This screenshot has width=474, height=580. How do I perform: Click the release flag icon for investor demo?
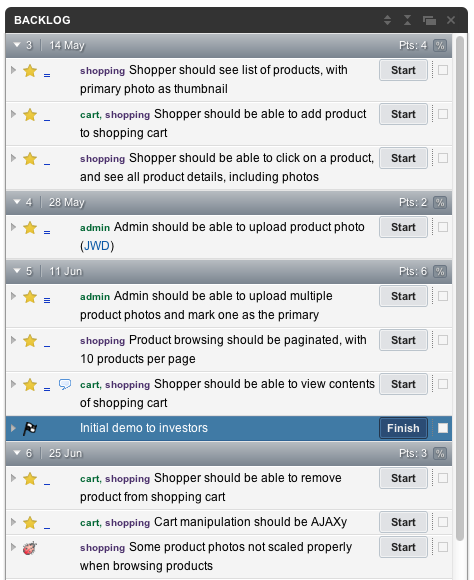[x=30, y=428]
